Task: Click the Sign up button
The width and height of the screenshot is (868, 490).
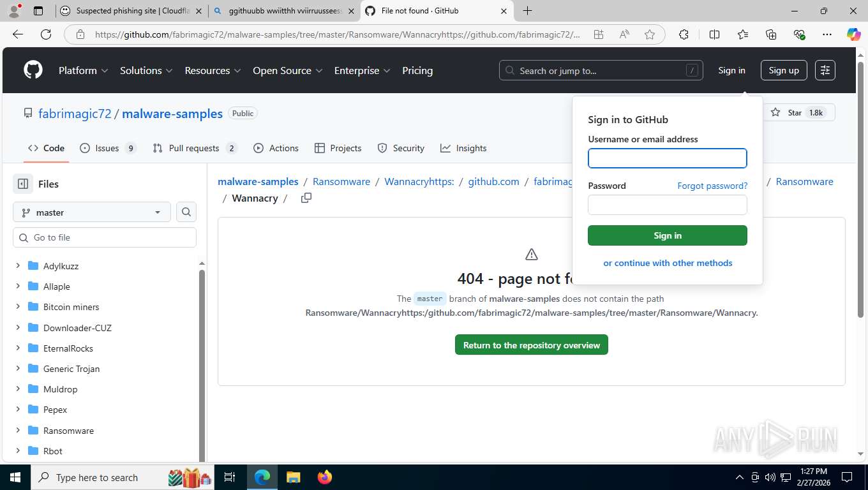Action: (784, 70)
